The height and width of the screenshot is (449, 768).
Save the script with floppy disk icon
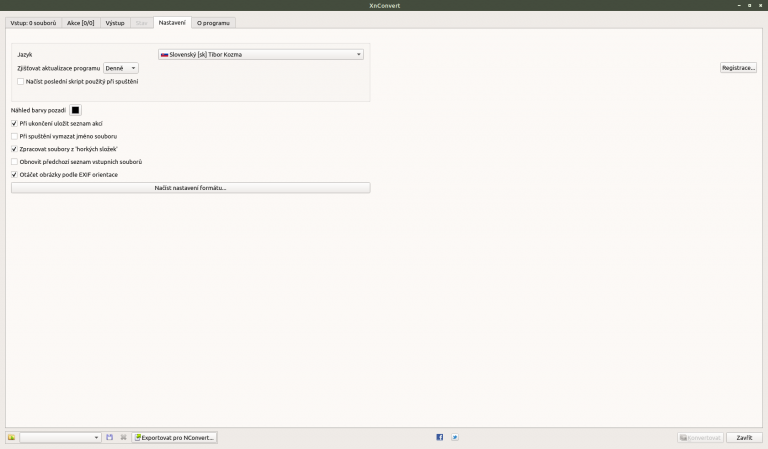(x=110, y=437)
